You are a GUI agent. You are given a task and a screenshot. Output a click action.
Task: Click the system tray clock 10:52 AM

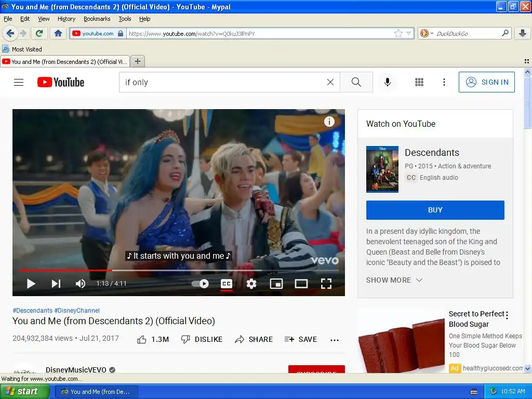pyautogui.click(x=513, y=392)
